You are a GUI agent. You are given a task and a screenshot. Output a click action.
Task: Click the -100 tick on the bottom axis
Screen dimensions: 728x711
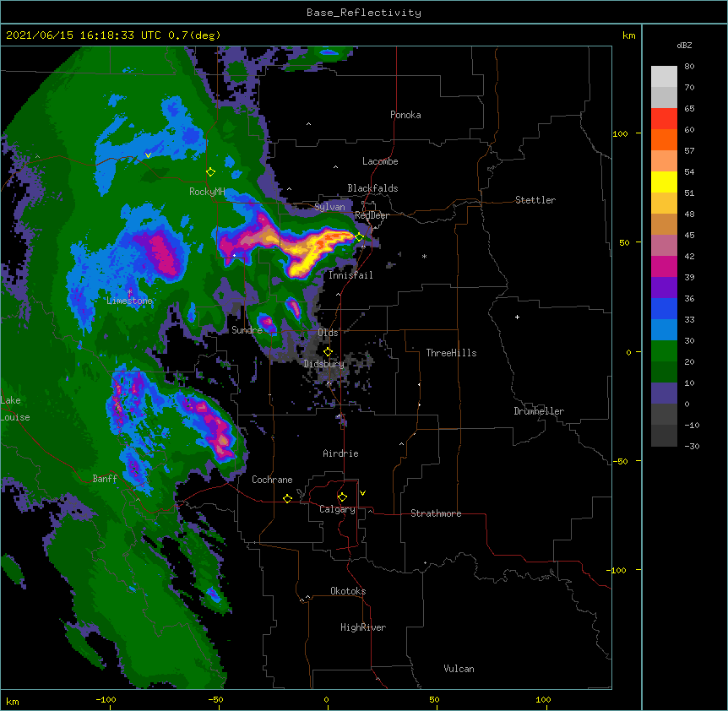106,699
